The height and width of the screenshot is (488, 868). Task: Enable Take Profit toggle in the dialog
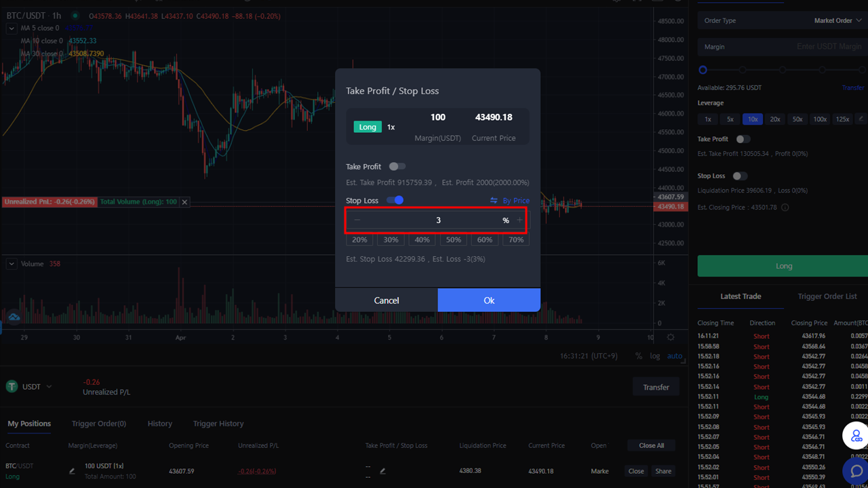pos(397,166)
